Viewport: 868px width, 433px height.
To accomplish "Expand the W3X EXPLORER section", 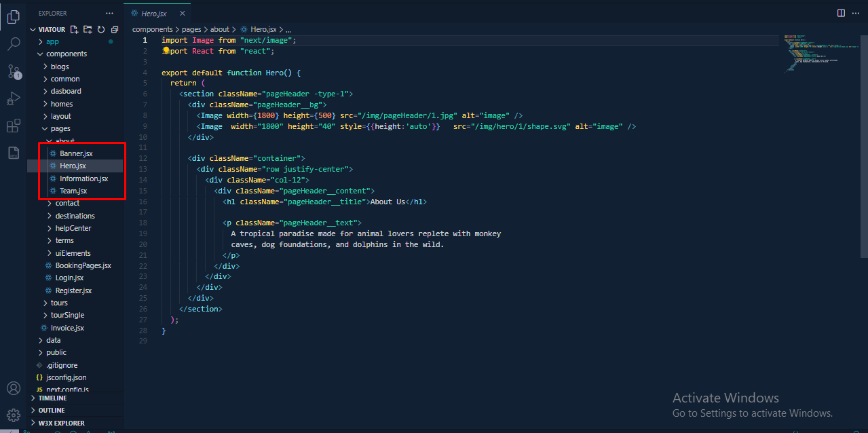I will coord(61,423).
